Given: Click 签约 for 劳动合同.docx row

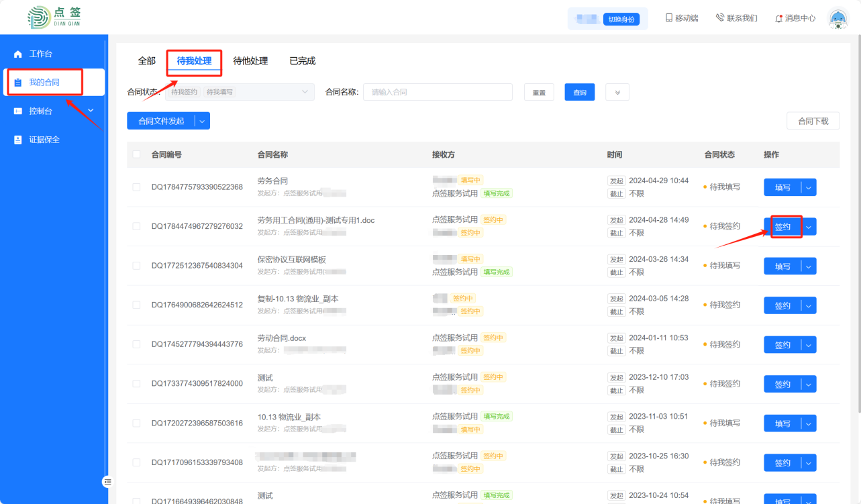Looking at the screenshot, I should point(782,345).
